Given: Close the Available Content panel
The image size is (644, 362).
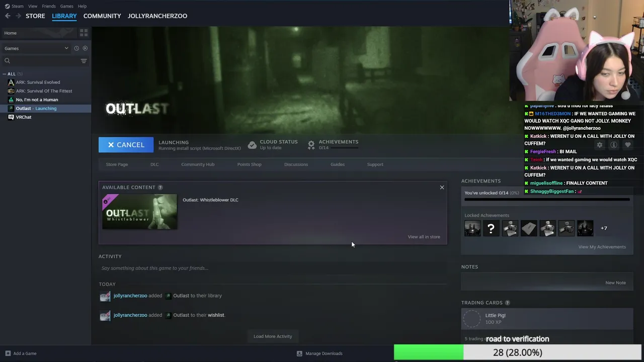Looking at the screenshot, I should (442, 188).
